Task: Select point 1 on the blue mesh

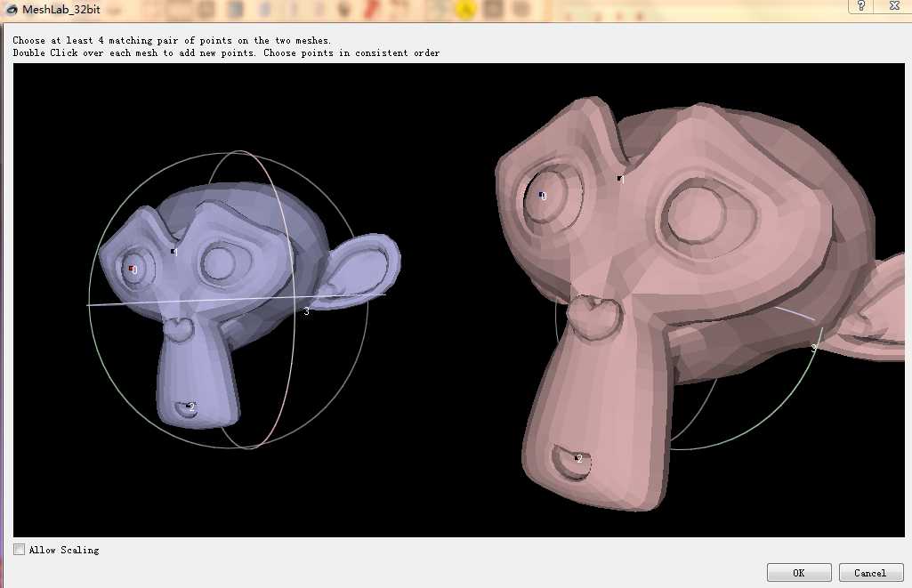Action: (174, 252)
